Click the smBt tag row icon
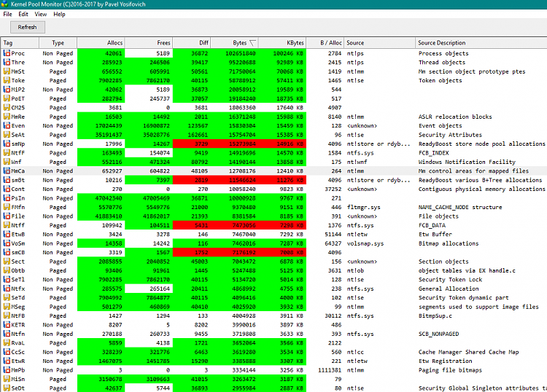Image resolution: width=547 pixels, height=392 pixels. (7, 180)
